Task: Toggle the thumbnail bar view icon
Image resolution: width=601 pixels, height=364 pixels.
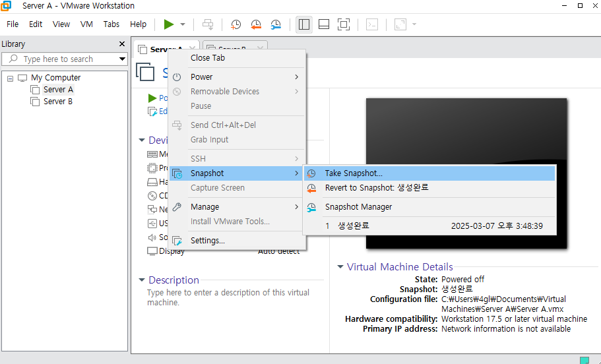Action: (324, 24)
